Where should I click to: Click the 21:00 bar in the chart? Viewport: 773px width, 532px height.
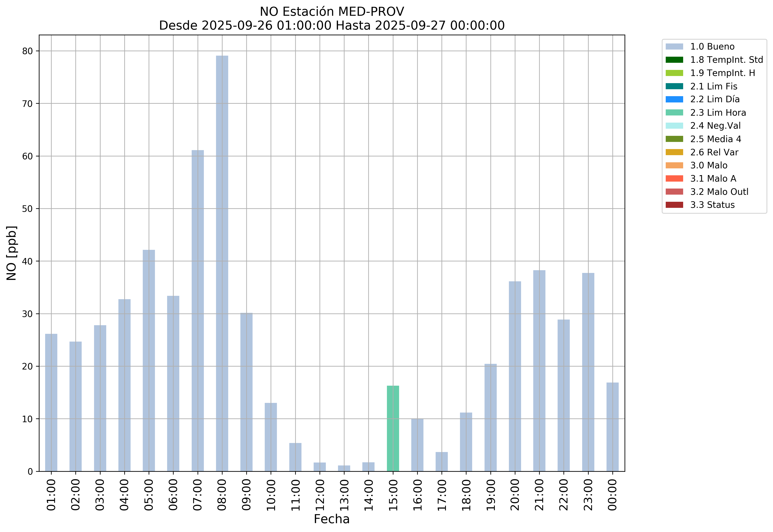tap(539, 370)
